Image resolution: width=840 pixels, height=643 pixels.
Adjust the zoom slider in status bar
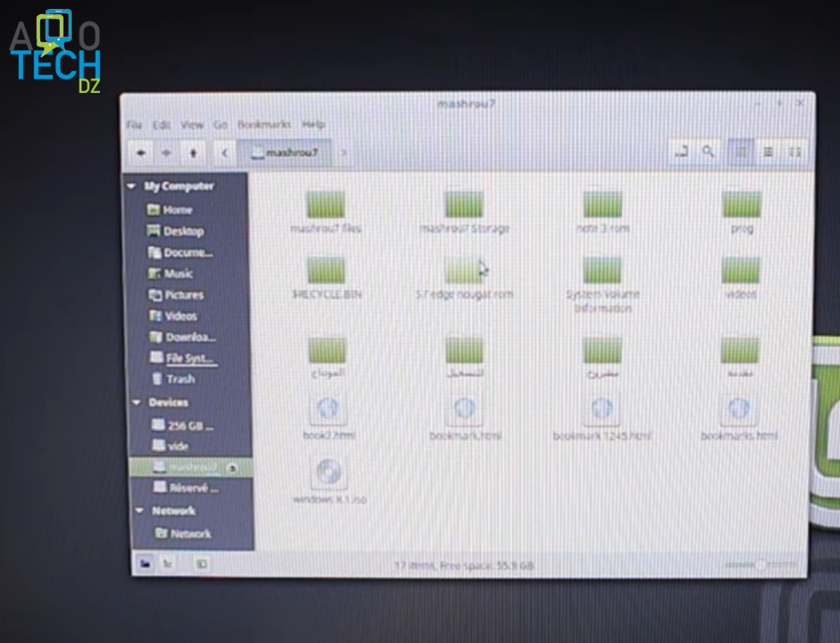(760, 565)
